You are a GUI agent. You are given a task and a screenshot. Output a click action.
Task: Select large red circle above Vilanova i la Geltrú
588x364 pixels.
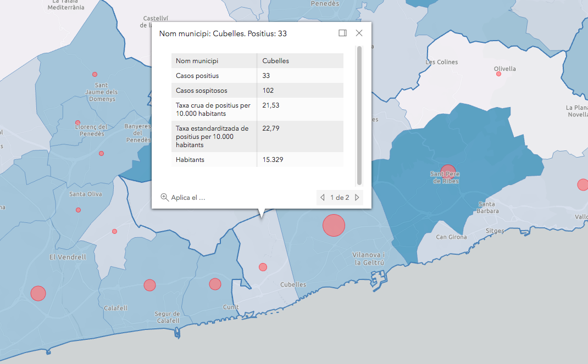pos(334,226)
